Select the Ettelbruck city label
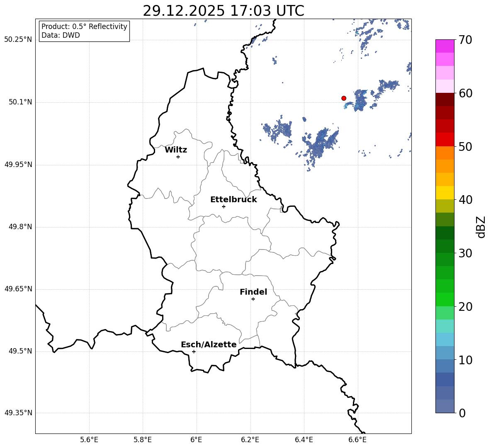The height and width of the screenshot is (448, 491). [x=233, y=200]
